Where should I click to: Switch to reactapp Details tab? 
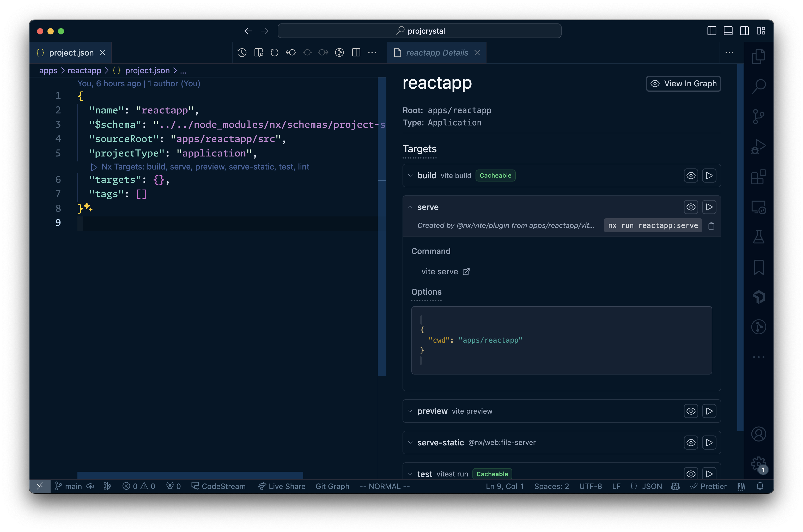[437, 53]
